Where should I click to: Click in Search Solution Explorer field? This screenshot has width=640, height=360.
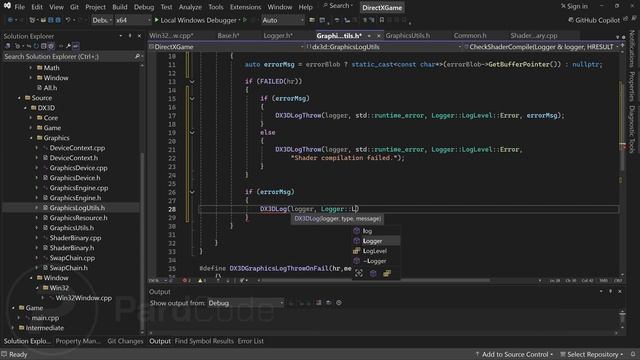(69, 56)
